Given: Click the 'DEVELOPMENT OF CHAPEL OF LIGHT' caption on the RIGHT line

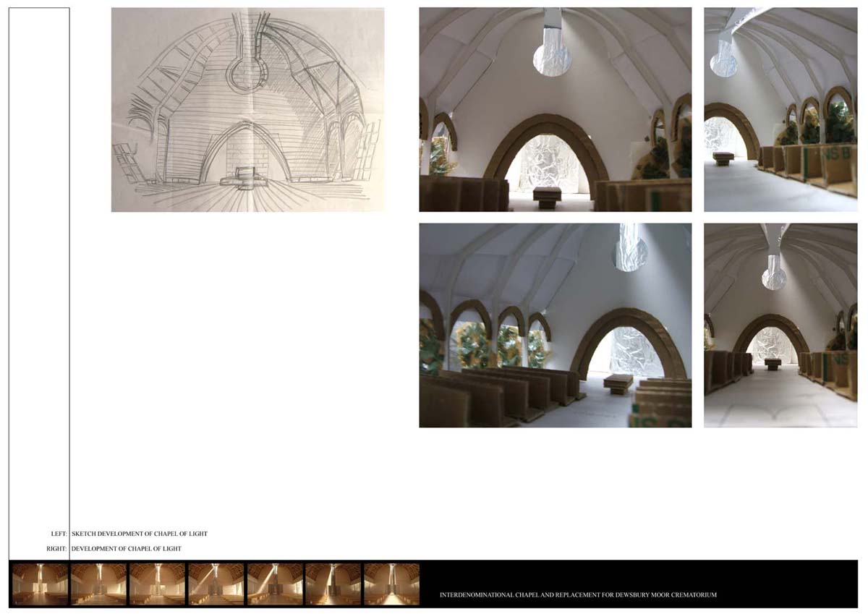Looking at the screenshot, I should click(127, 549).
